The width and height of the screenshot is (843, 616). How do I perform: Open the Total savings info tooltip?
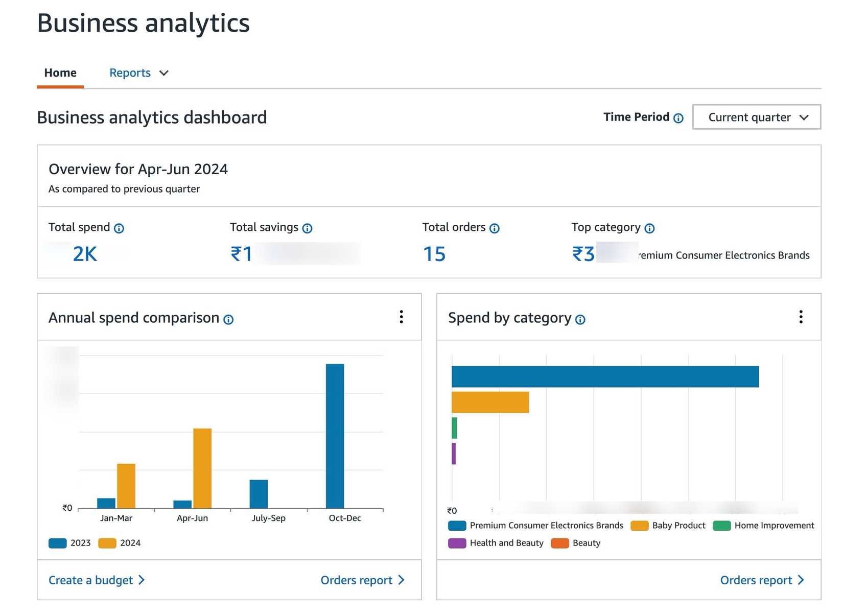click(307, 228)
